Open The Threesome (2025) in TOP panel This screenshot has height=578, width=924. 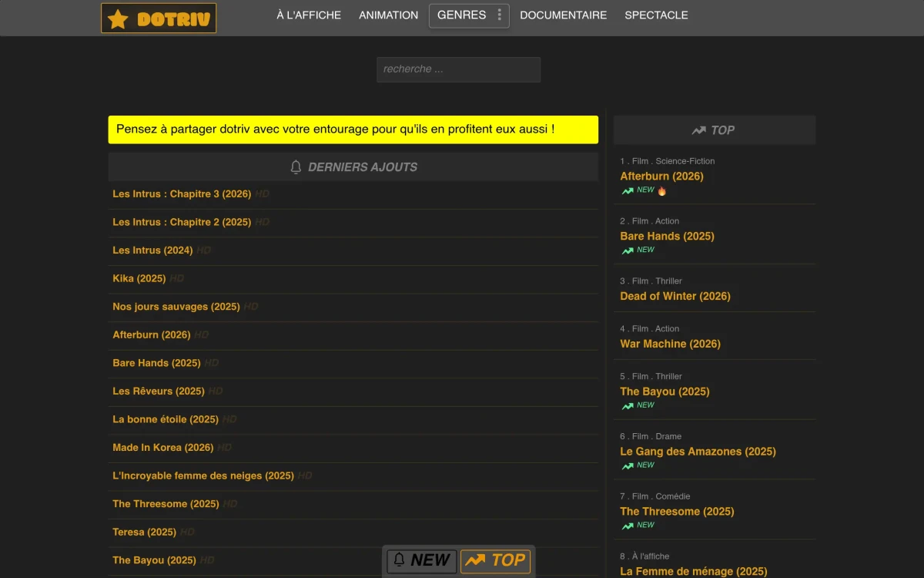(677, 512)
